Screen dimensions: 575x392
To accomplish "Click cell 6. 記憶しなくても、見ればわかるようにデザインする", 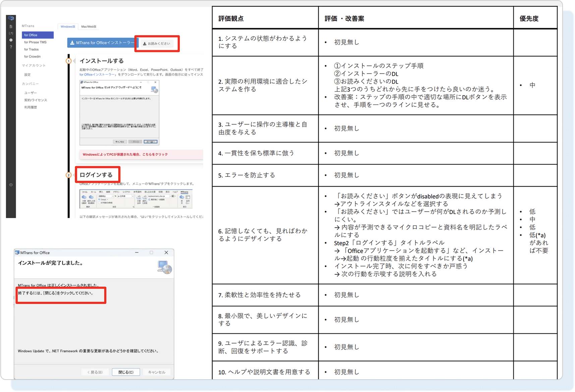I will [265, 235].
